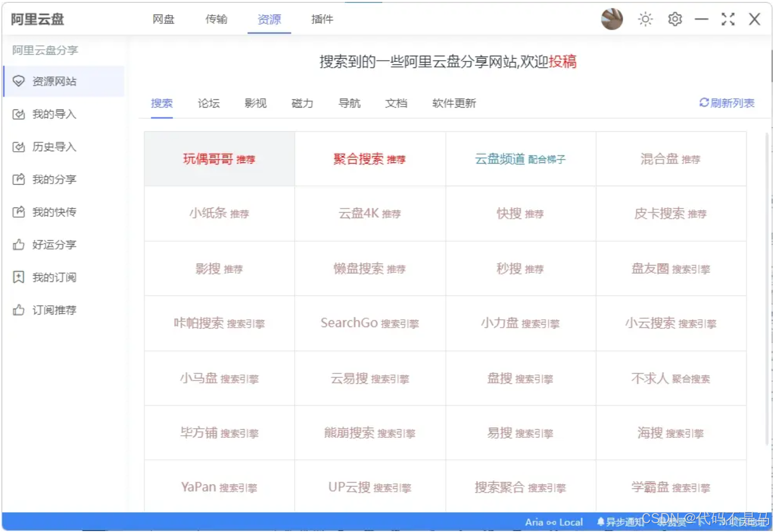
Task: Click Aria Local status in bottom bar
Action: (554, 522)
